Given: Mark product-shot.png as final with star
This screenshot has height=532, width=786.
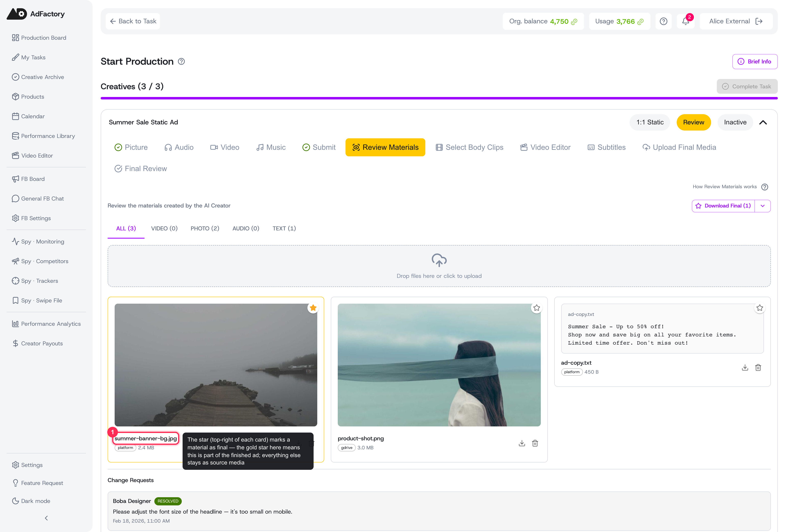Looking at the screenshot, I should 536,308.
